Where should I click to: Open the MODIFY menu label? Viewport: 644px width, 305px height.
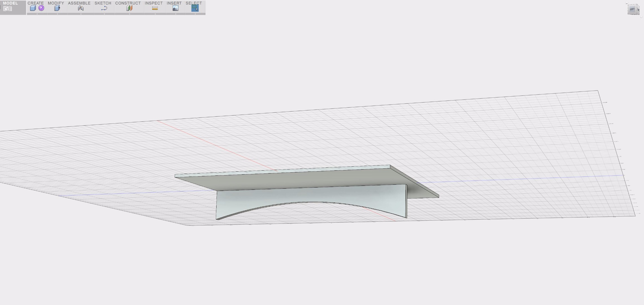56,3
